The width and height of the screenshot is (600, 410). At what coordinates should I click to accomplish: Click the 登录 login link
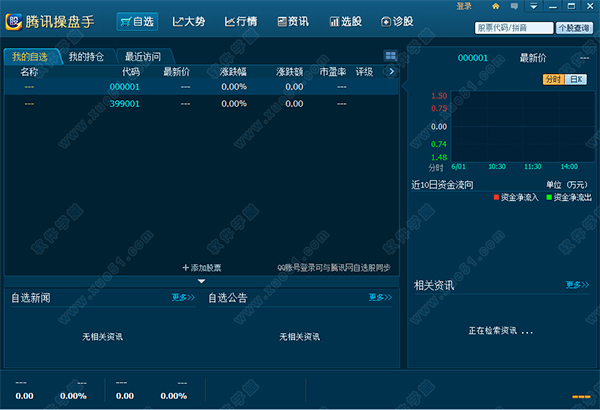(464, 6)
